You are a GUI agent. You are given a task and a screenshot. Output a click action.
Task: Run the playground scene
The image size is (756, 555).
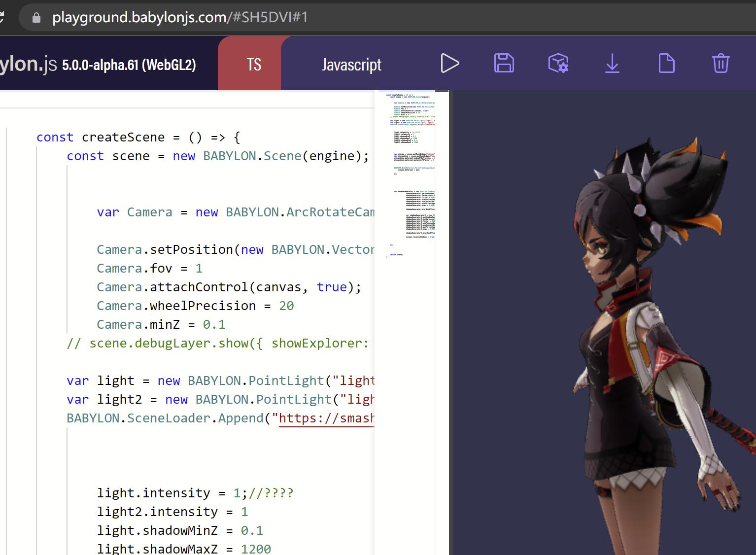[x=449, y=64]
